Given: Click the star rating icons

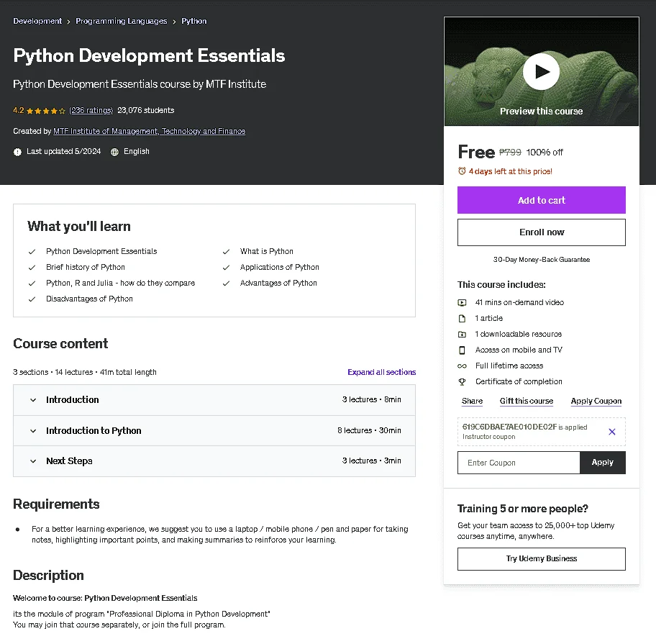Looking at the screenshot, I should (x=45, y=111).
